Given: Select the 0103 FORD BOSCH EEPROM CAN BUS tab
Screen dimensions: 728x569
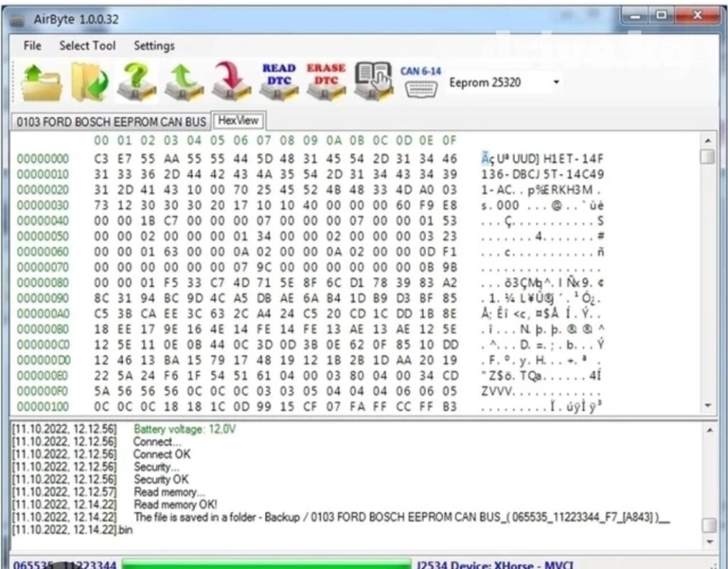Looking at the screenshot, I should (111, 122).
